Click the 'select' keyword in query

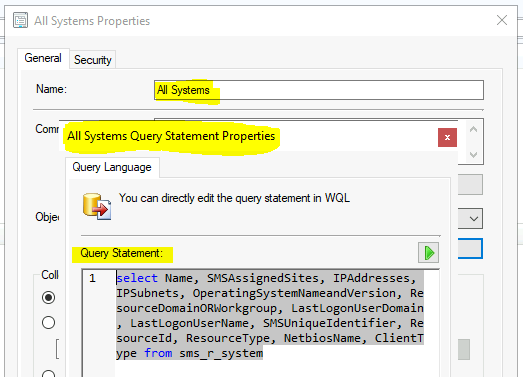point(137,278)
